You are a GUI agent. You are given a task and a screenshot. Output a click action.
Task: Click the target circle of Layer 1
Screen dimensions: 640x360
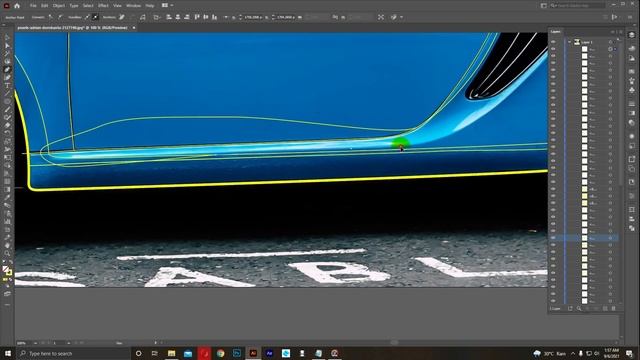click(611, 42)
